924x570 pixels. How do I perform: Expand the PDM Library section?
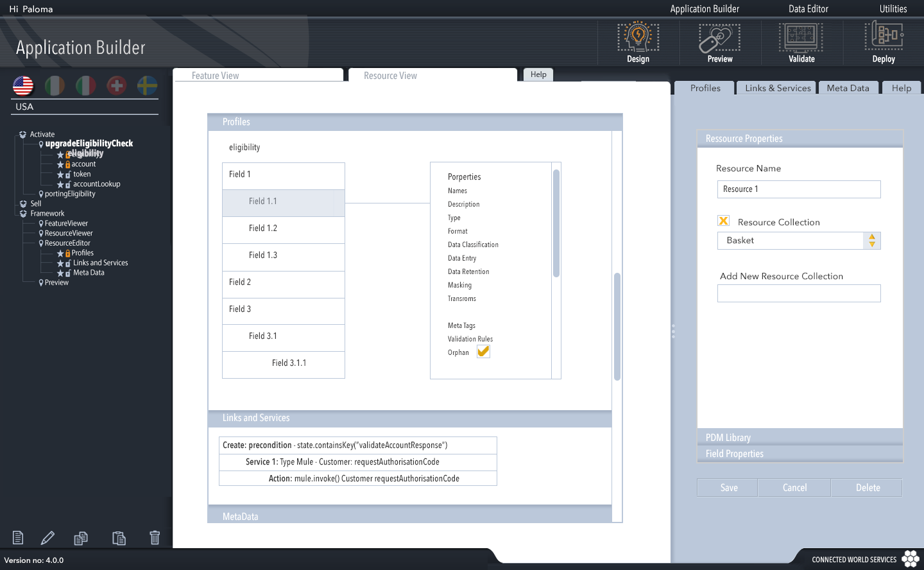(800, 437)
